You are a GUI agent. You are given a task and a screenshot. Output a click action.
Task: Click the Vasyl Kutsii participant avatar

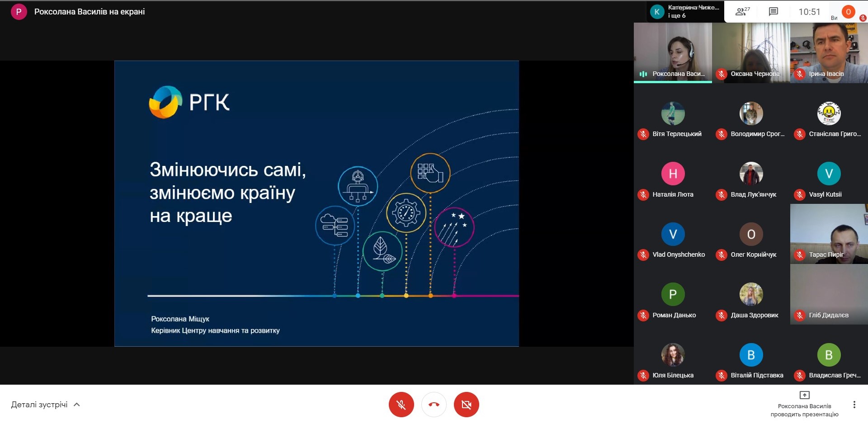tap(829, 174)
